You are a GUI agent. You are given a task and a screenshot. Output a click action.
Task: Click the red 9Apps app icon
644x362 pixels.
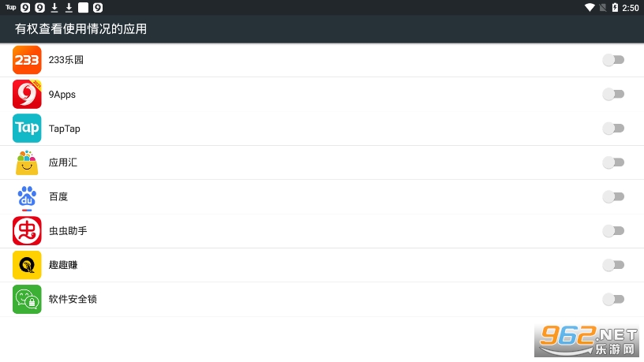[27, 94]
